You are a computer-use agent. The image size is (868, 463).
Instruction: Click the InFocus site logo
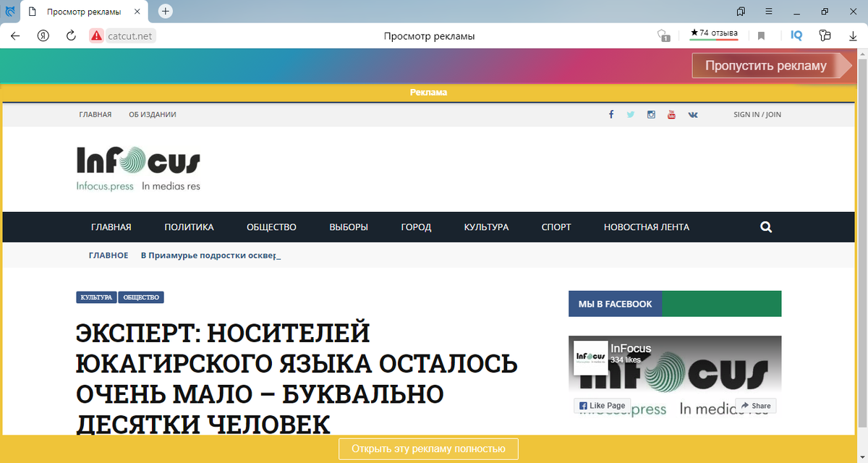click(x=138, y=169)
